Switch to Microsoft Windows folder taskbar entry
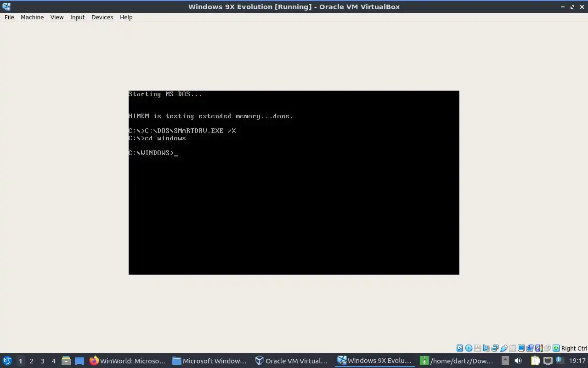 (x=210, y=361)
